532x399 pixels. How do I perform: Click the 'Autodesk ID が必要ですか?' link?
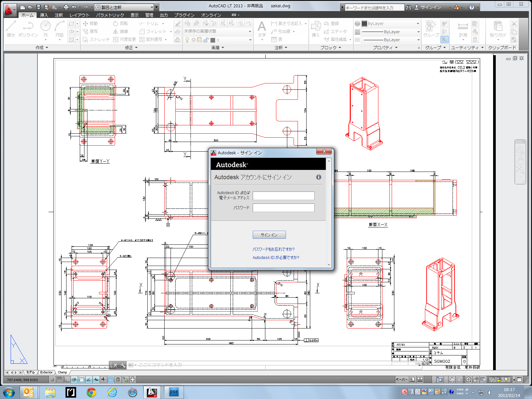[276, 257]
